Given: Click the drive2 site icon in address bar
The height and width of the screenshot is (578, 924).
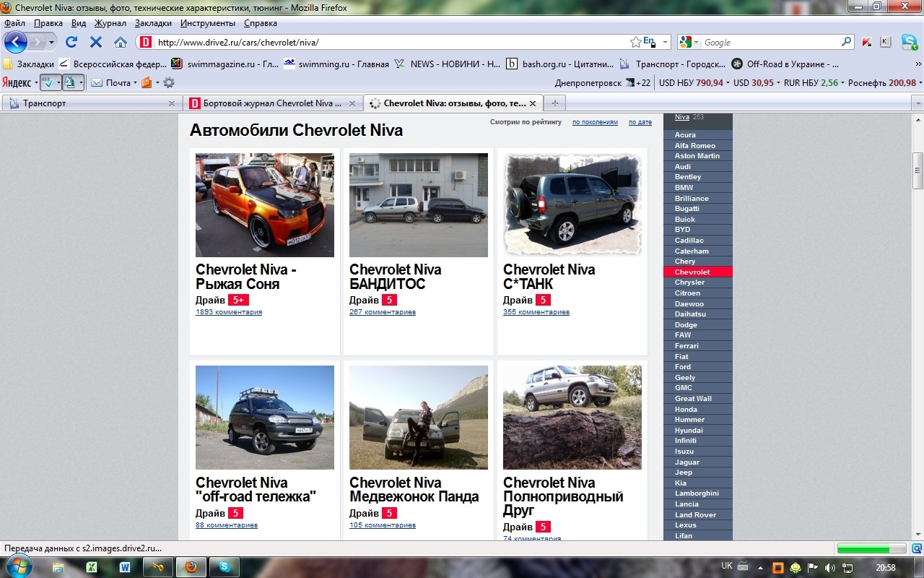Looking at the screenshot, I should click(x=145, y=42).
